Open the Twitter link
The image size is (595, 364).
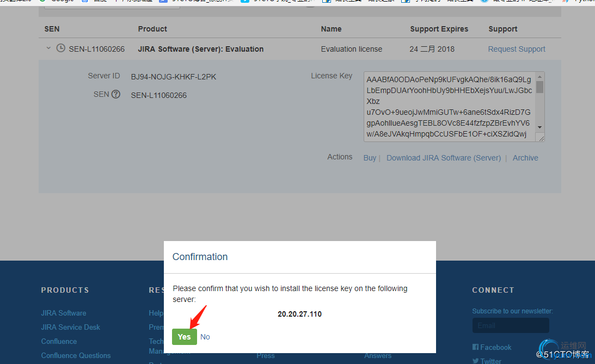coord(490,361)
